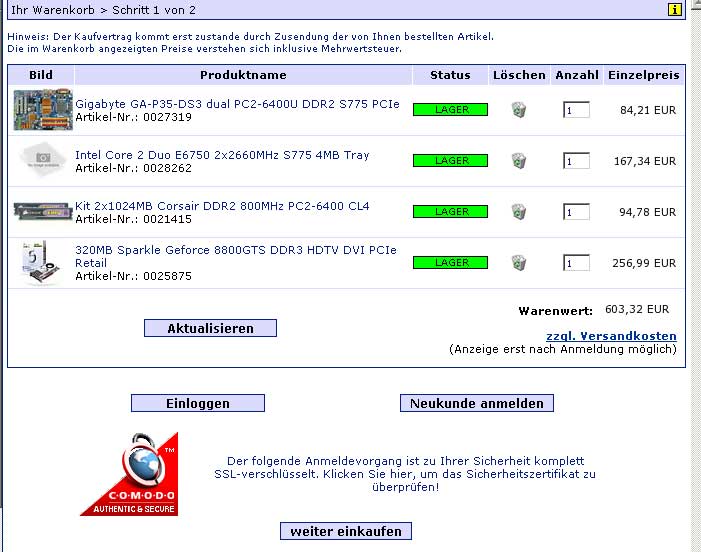Screen dimensions: 701x552
Task: Open Gigabyte GA-P35-DS3 product link
Action: click(237, 104)
